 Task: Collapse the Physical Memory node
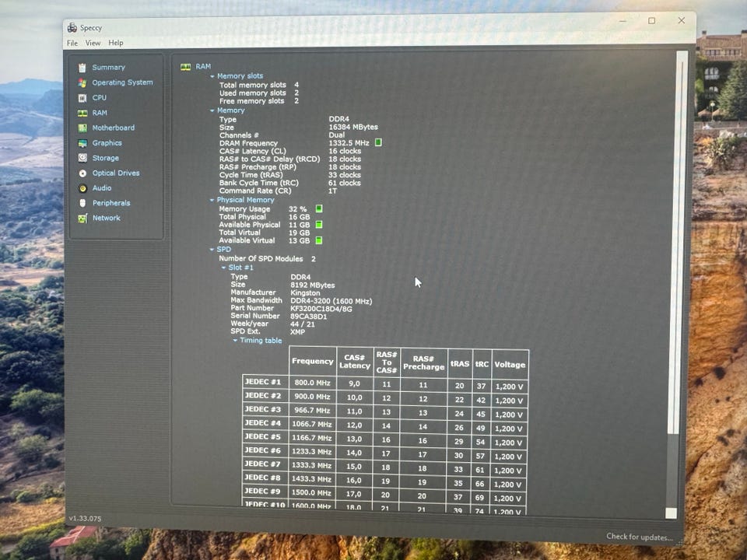[212, 200]
